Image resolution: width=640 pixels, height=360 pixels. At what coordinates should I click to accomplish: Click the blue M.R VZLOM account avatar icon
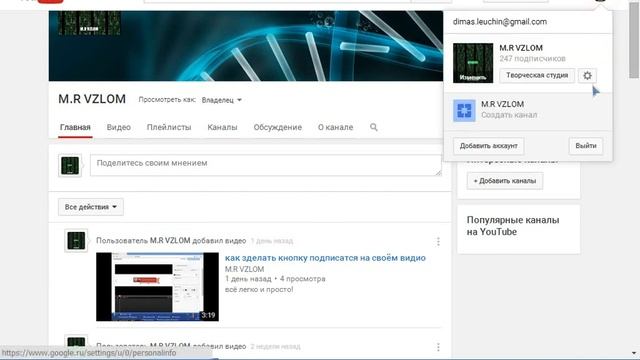464,111
